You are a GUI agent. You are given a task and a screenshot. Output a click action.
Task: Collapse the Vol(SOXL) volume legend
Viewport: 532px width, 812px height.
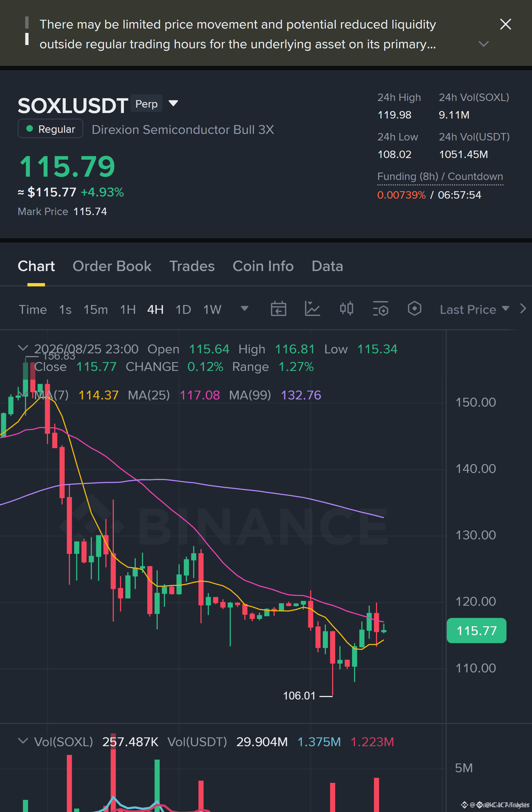coord(23,741)
